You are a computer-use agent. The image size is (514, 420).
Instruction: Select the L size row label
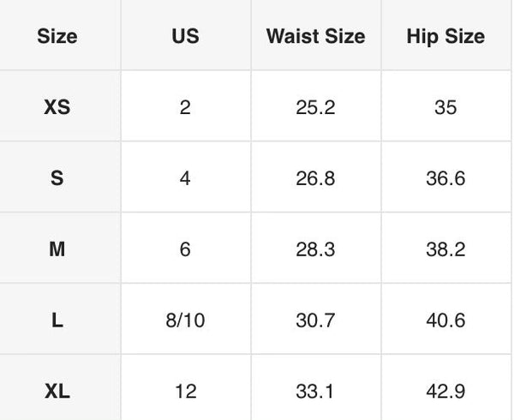[57, 320]
